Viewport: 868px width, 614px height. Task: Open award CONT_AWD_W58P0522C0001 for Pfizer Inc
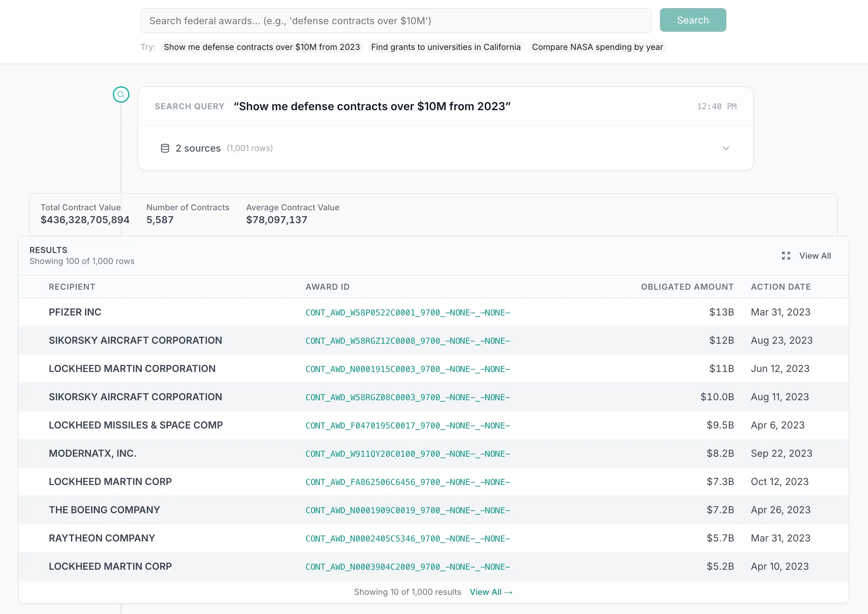pos(408,312)
